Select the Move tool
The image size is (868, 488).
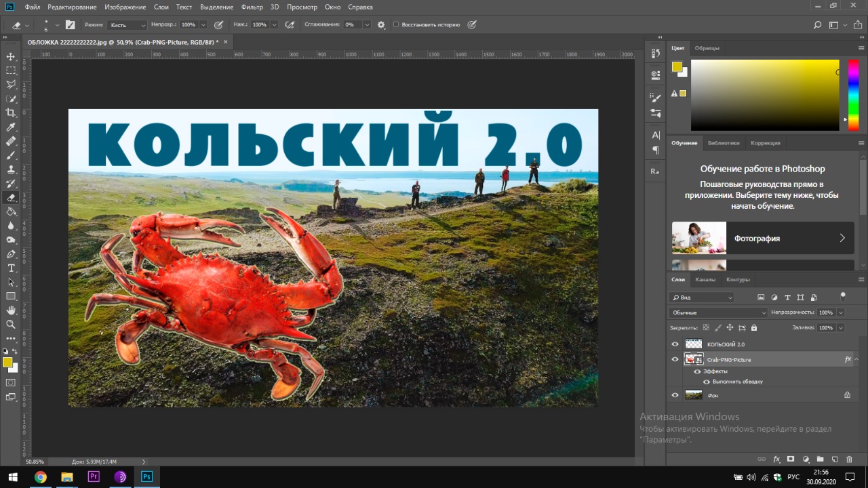point(11,56)
